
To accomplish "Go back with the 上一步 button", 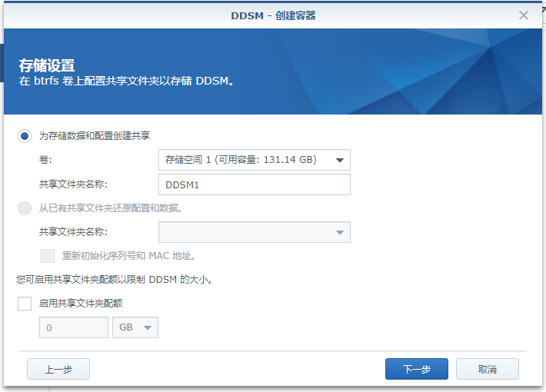I will point(58,369).
